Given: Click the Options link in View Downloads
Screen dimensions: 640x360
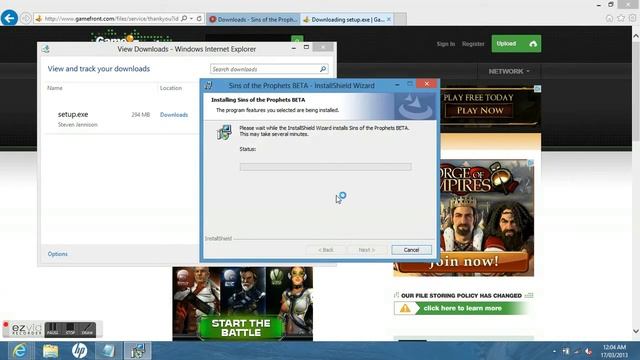Looking at the screenshot, I should pos(58,254).
